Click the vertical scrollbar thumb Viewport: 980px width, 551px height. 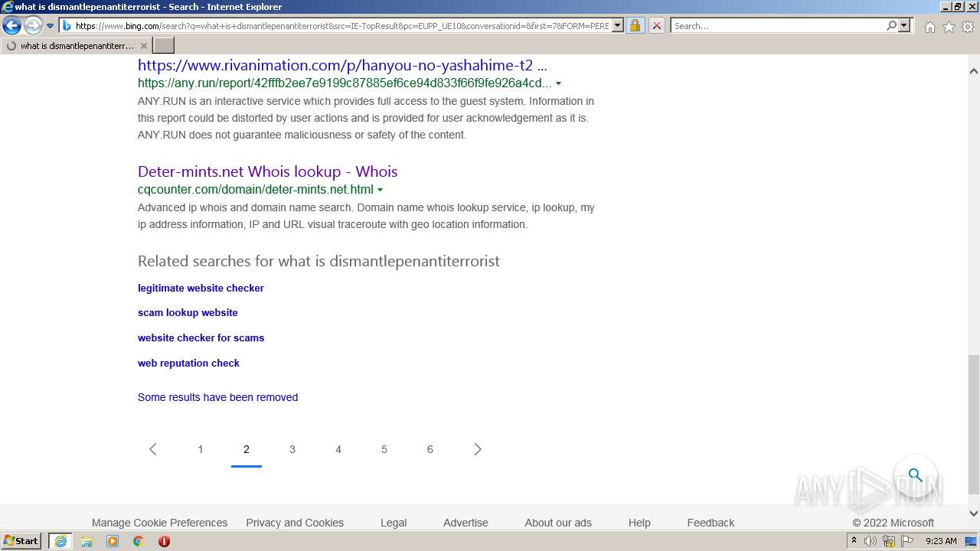pyautogui.click(x=973, y=424)
